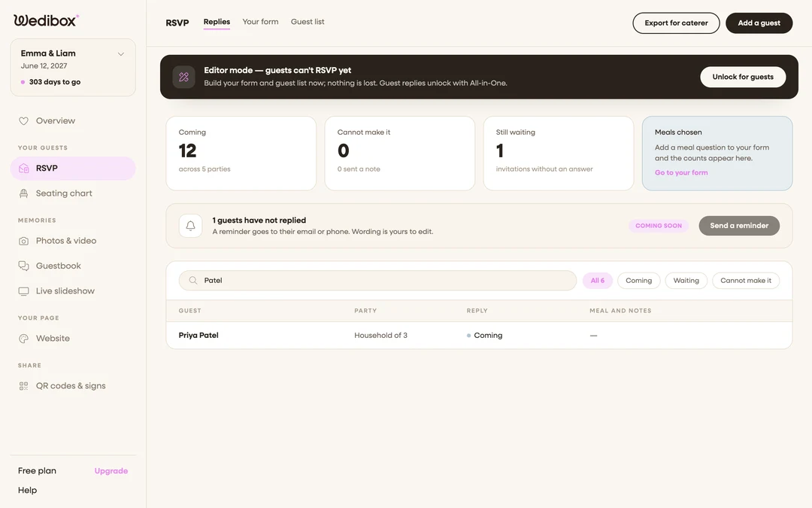812x508 pixels.
Task: Follow the Go to your form link
Action: tap(681, 172)
